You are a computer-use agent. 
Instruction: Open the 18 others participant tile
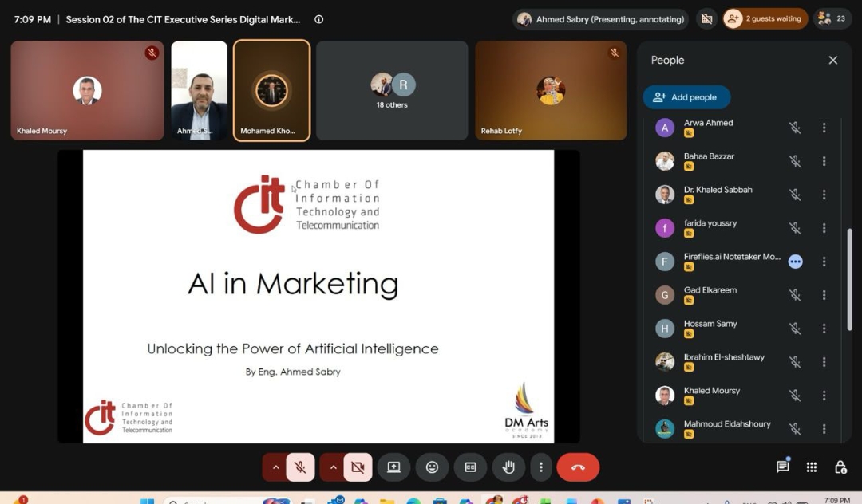point(392,91)
